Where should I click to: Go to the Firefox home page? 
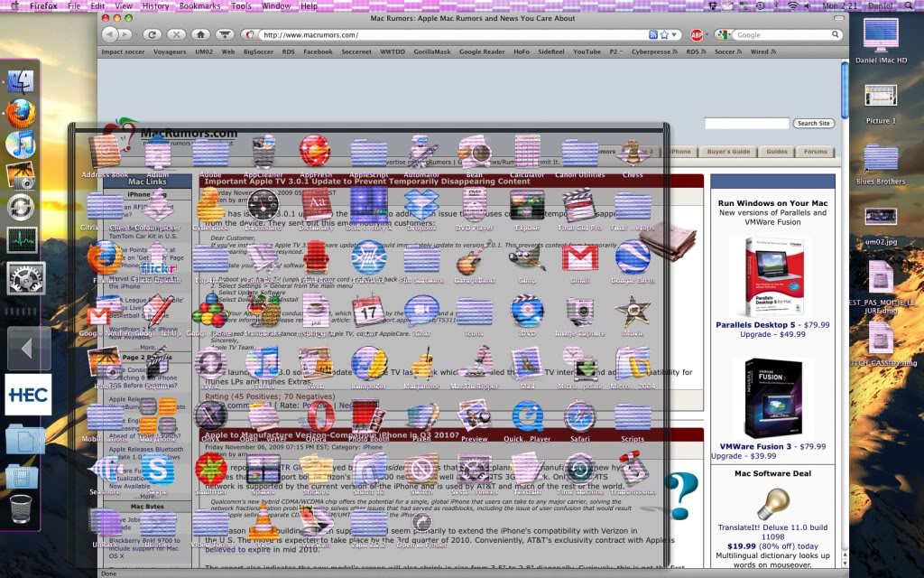[199, 35]
